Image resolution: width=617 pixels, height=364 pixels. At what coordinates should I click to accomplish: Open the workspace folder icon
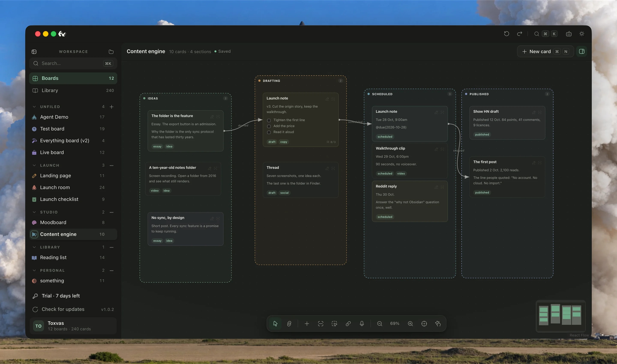[x=111, y=51]
